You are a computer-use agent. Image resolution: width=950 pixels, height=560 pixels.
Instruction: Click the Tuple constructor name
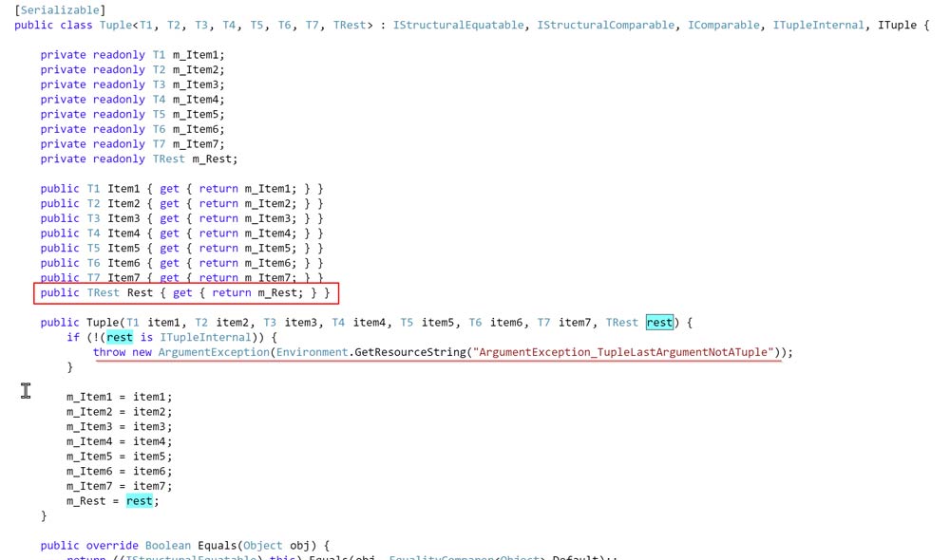point(103,323)
